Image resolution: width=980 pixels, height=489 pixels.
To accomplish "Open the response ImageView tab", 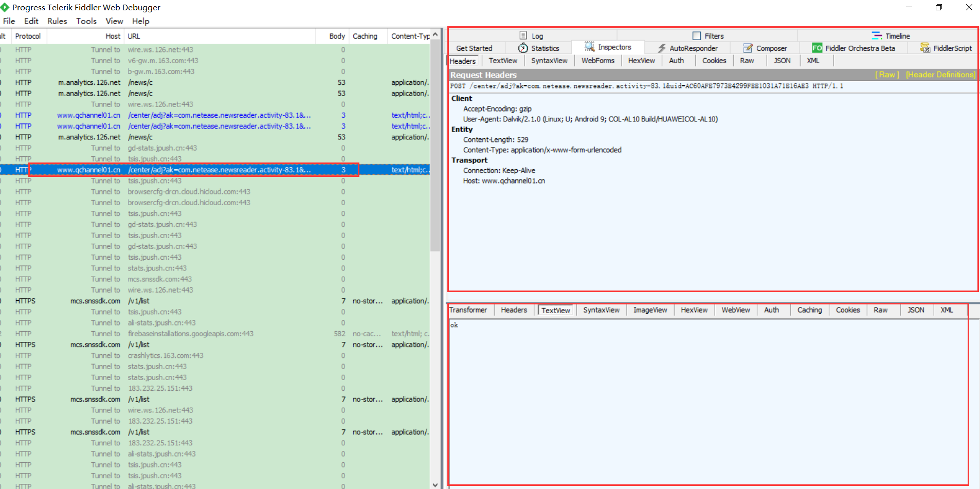I will [650, 310].
